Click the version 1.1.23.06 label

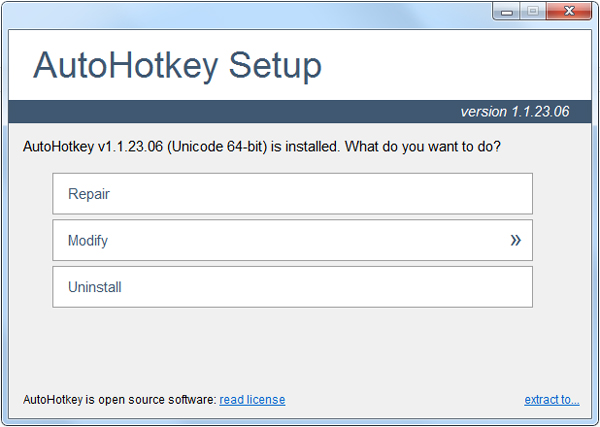(x=515, y=112)
